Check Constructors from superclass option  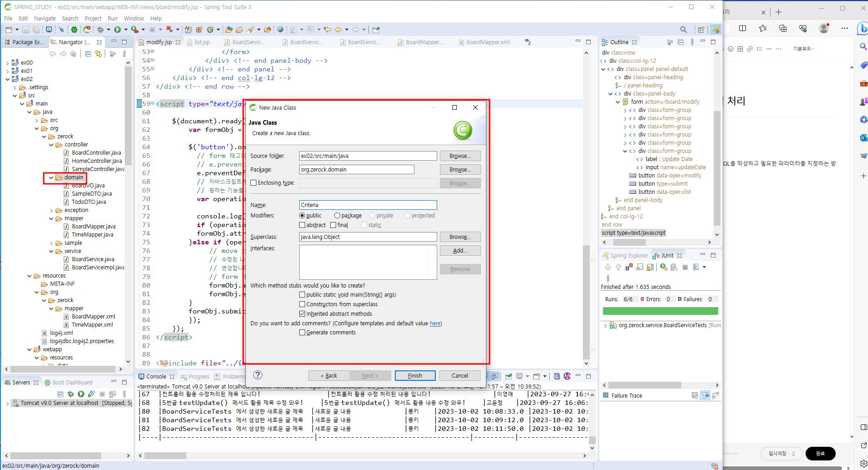click(x=302, y=304)
